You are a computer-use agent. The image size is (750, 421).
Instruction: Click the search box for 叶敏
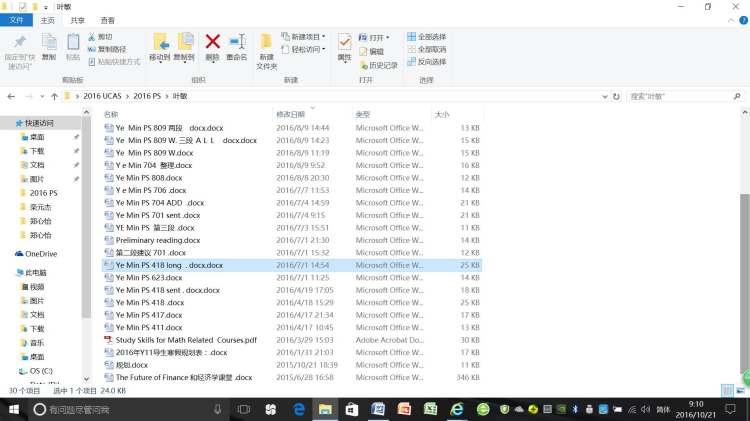pos(680,96)
